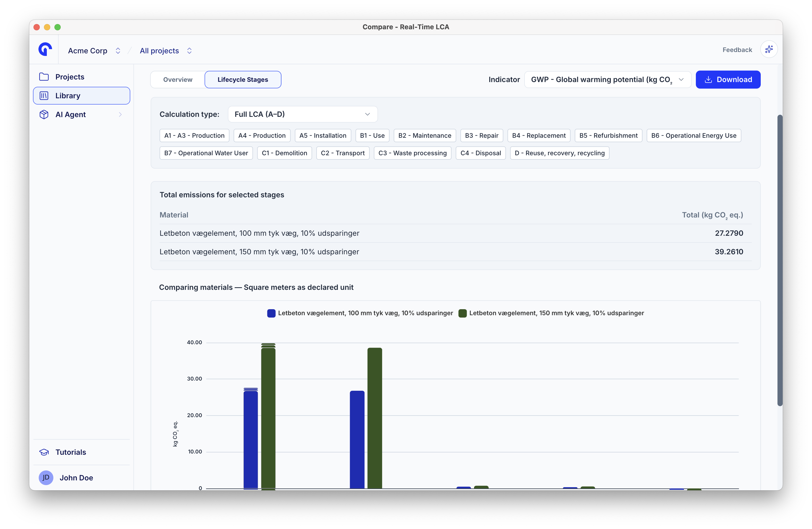Viewport: 812px width, 529px height.
Task: Click the John Doe account name
Action: tap(76, 478)
